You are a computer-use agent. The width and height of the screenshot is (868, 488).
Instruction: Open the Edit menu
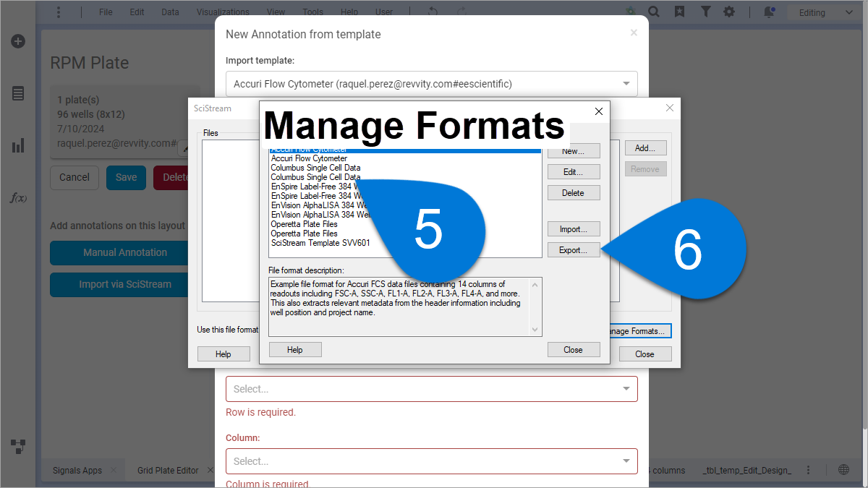(137, 12)
